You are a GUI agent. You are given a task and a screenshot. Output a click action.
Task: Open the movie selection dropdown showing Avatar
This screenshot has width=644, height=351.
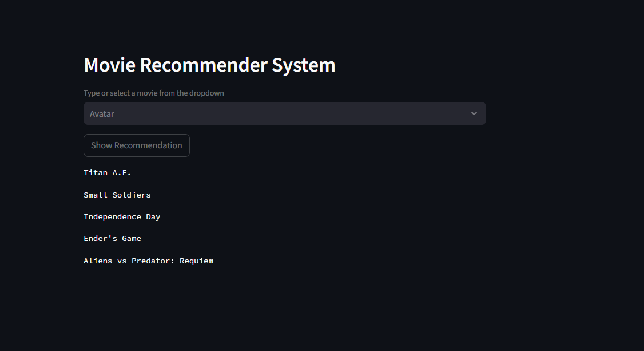pyautogui.click(x=284, y=113)
